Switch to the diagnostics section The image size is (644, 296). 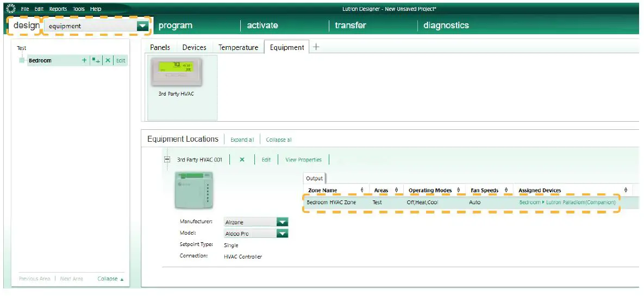[x=446, y=26]
